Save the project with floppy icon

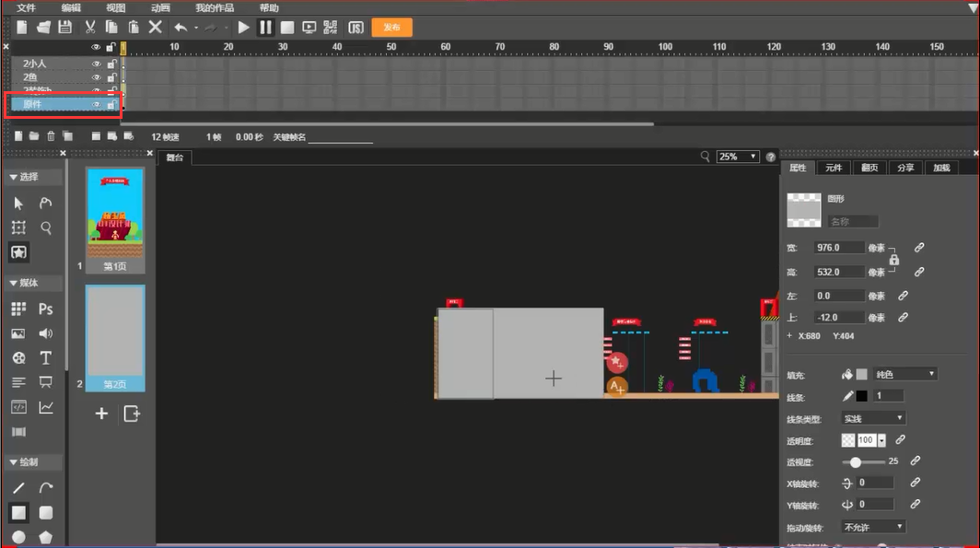point(65,28)
